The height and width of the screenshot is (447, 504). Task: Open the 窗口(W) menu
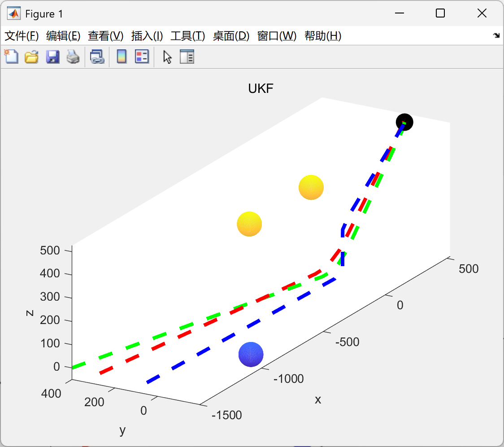pos(277,36)
